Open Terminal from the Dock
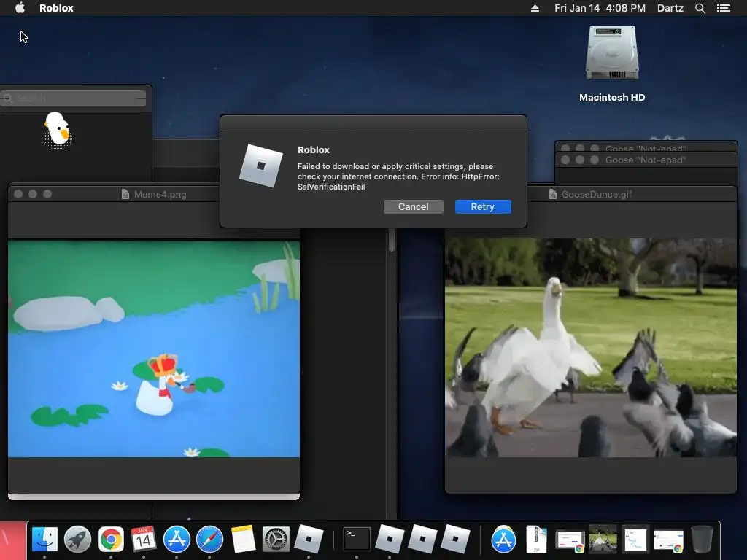The height and width of the screenshot is (560, 747). [357, 540]
